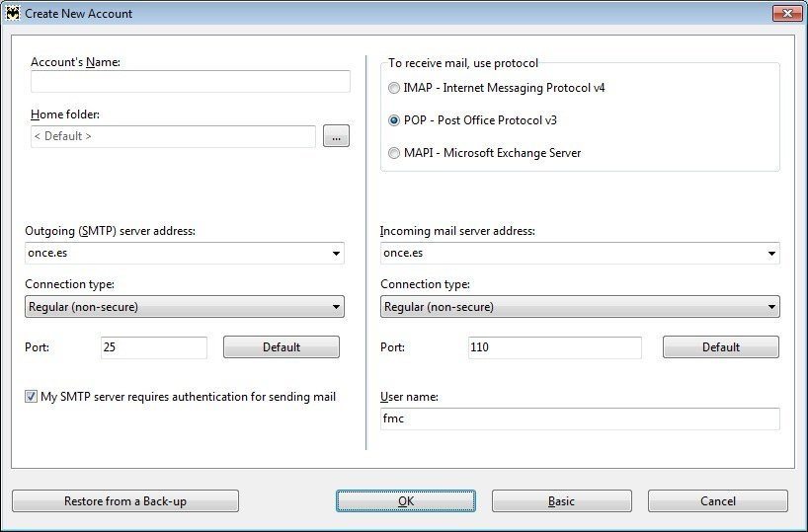Click the 'Outgoing (SMTP) server address:' label

tap(111, 231)
